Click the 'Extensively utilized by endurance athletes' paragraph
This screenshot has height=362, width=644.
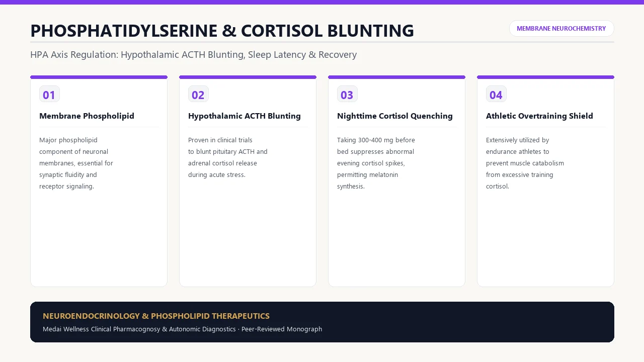point(525,163)
